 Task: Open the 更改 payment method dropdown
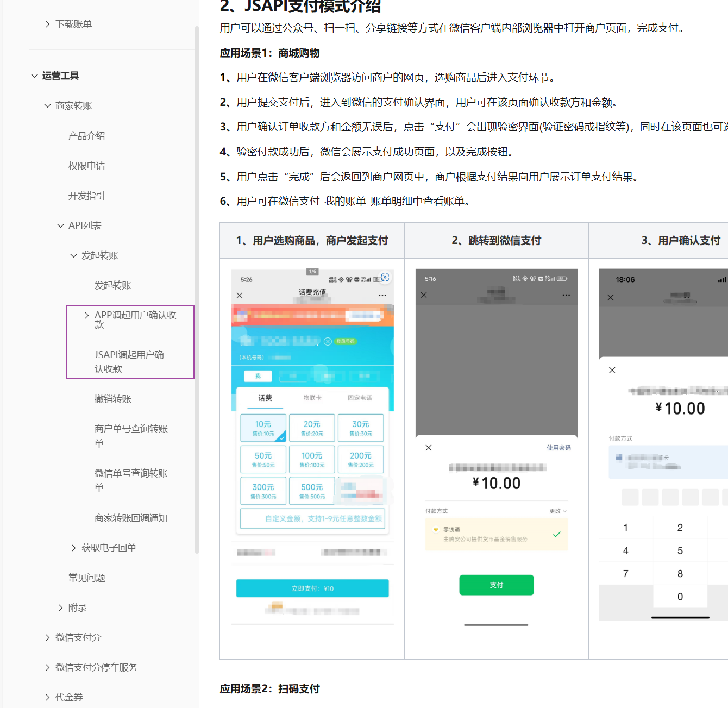[x=558, y=511]
